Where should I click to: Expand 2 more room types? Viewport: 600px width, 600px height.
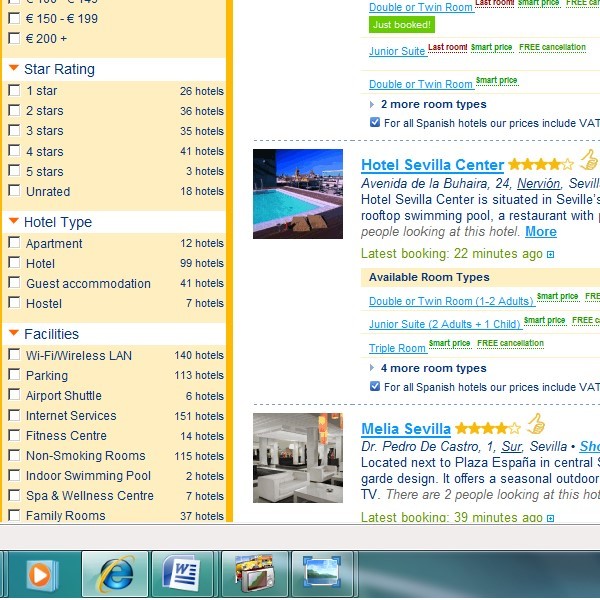click(x=434, y=104)
